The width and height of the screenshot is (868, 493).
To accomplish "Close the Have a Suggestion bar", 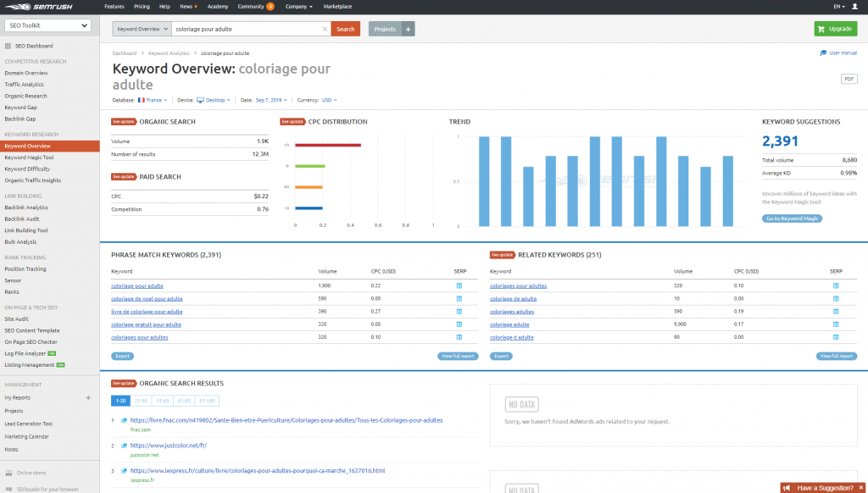I will [x=861, y=488].
